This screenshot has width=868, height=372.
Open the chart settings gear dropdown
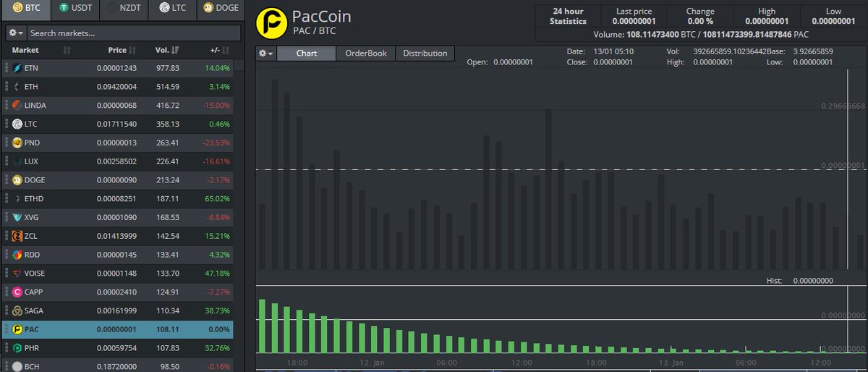point(266,54)
